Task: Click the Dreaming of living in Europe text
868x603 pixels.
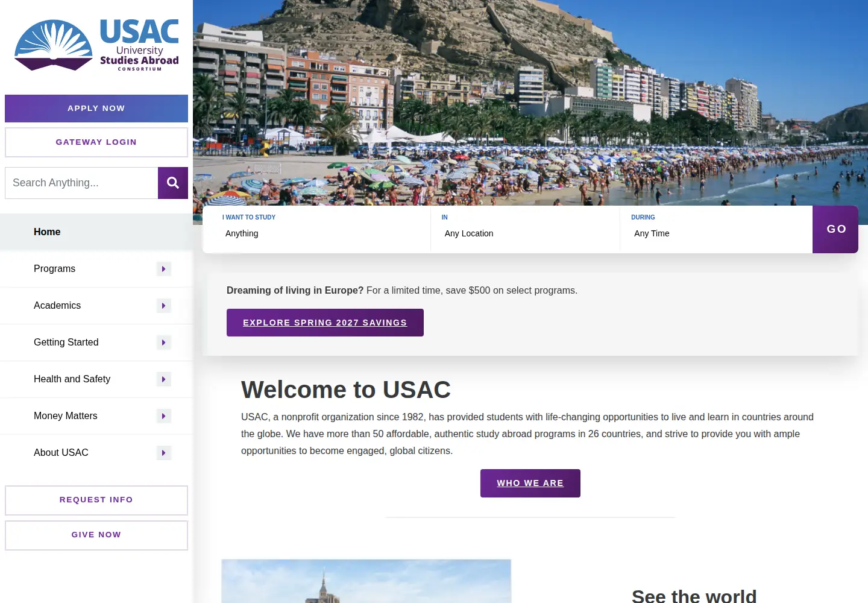Action: tap(295, 291)
